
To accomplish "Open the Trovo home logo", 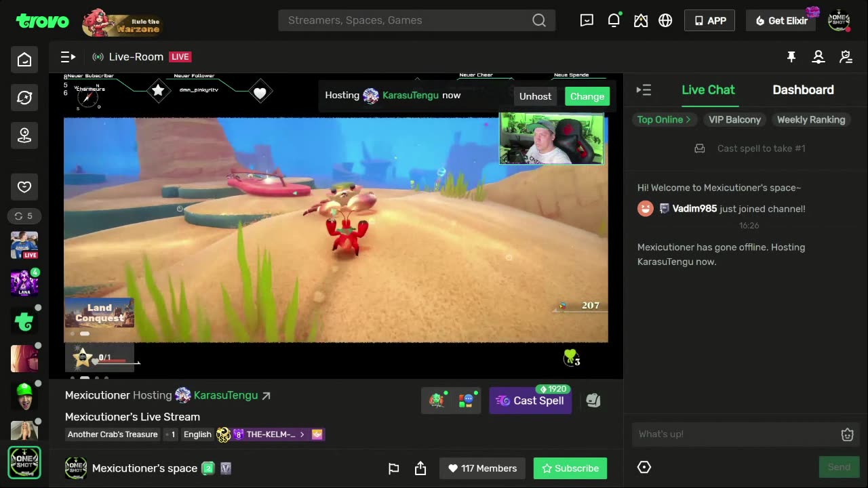I will pos(42,21).
